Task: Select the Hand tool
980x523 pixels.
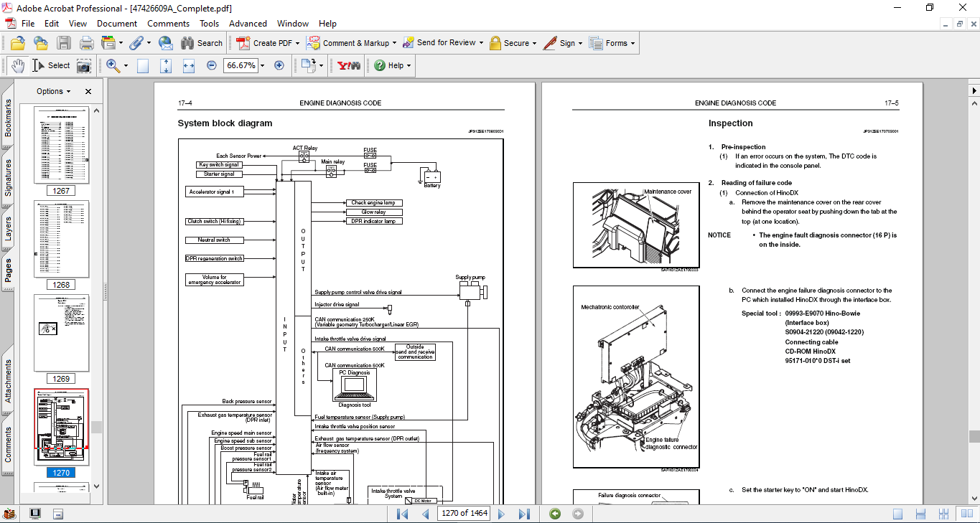Action: click(18, 65)
